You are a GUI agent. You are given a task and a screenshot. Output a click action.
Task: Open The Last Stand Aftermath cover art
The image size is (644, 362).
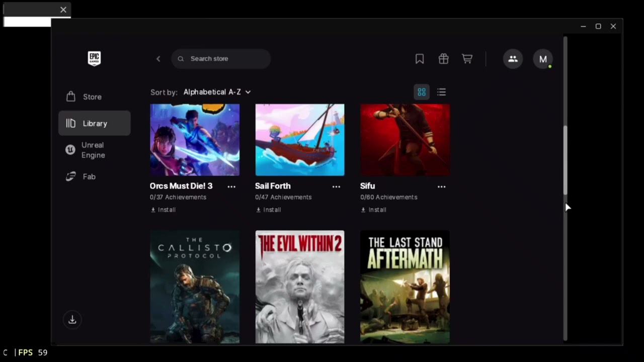click(x=405, y=287)
